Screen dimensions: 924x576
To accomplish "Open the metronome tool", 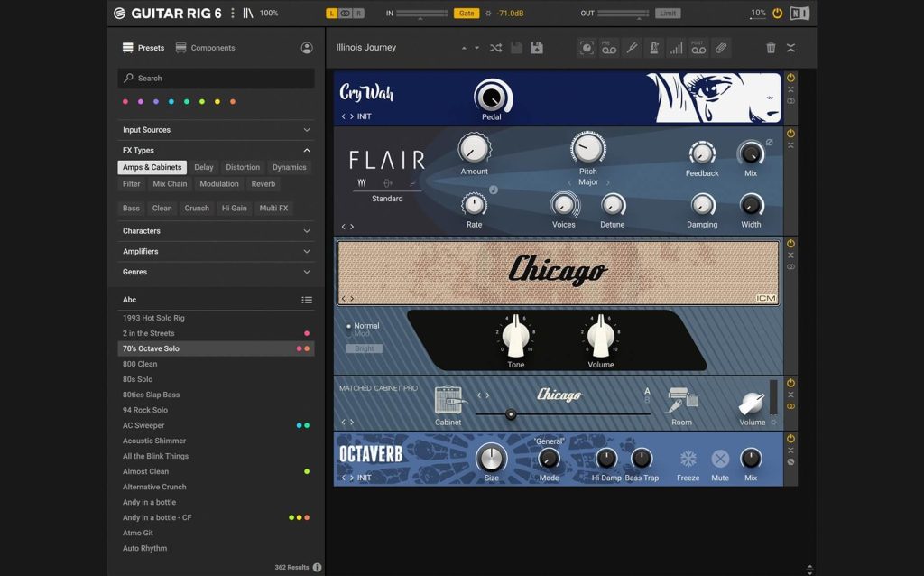I will pos(653,48).
